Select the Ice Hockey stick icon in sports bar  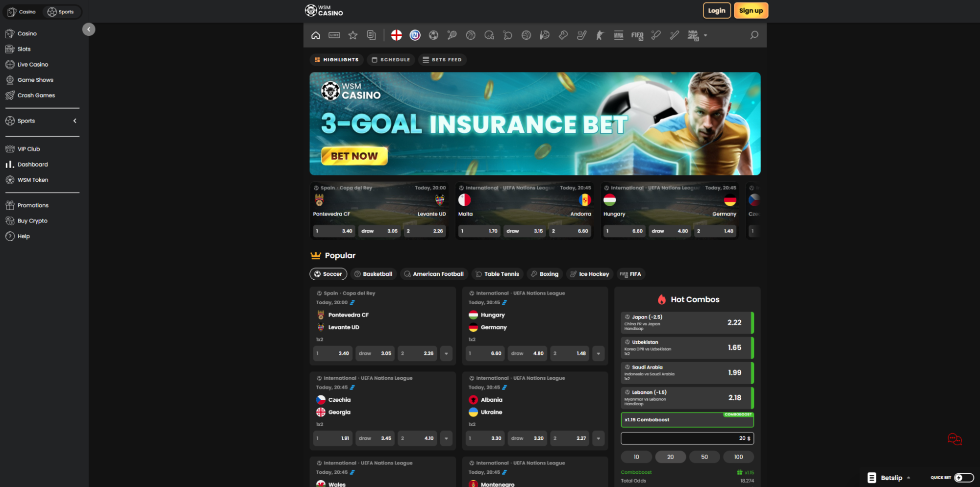coord(582,35)
